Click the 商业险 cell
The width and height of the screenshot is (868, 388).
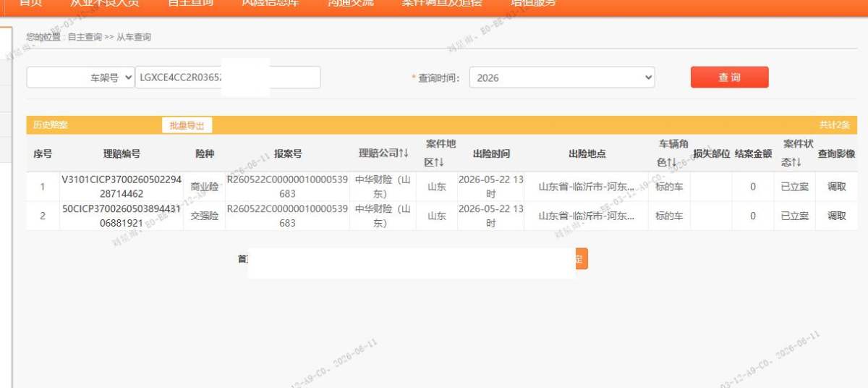204,187
